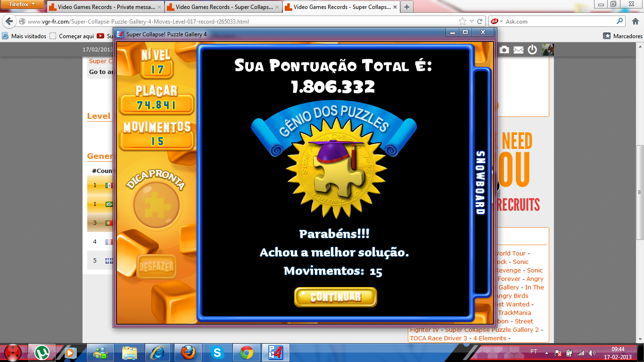Bookmark page with the star icon

(462, 22)
